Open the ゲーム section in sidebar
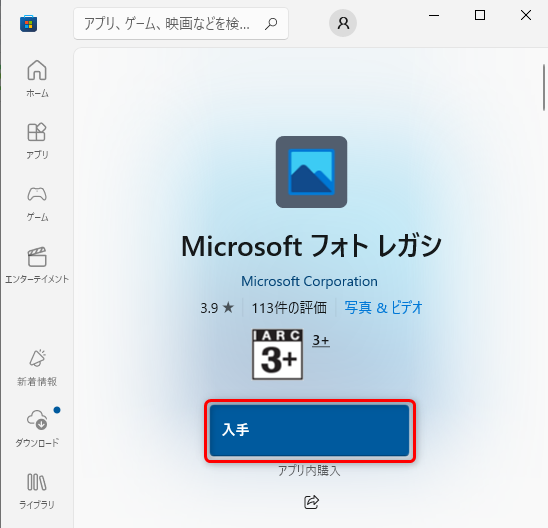This screenshot has width=548, height=528. click(x=37, y=203)
